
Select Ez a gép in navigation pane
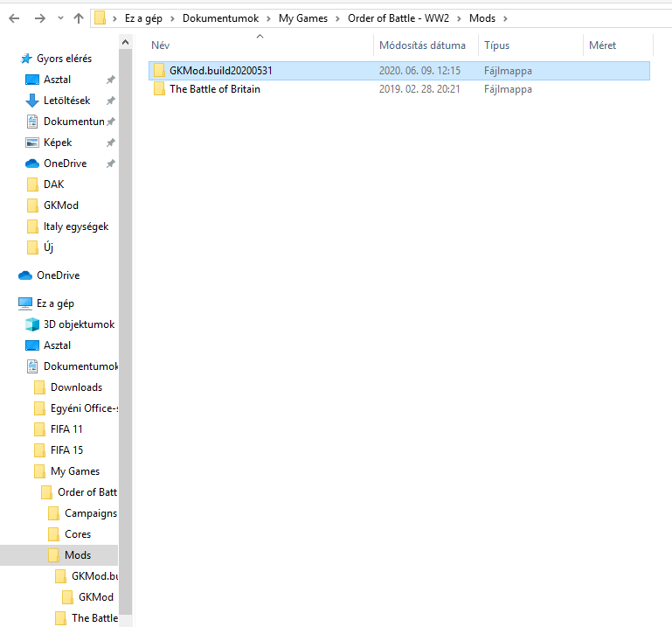click(x=54, y=303)
